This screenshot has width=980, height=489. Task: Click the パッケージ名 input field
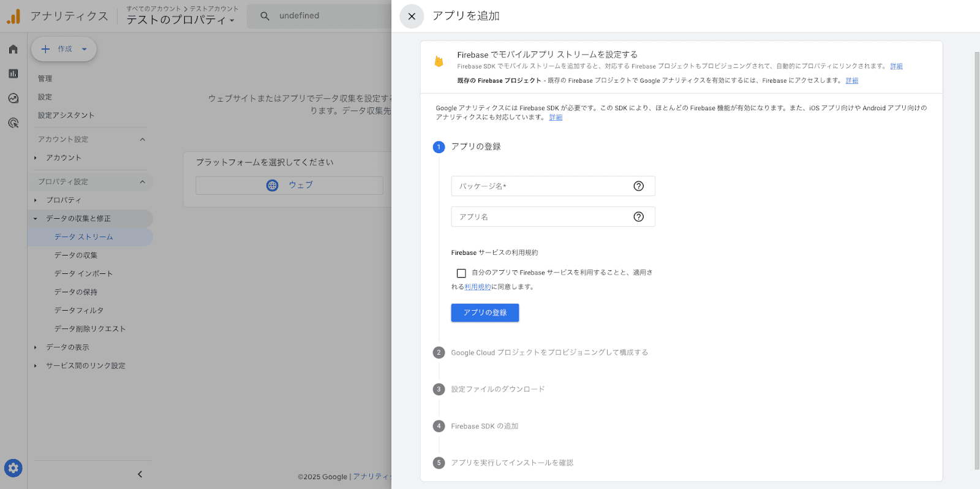(553, 186)
